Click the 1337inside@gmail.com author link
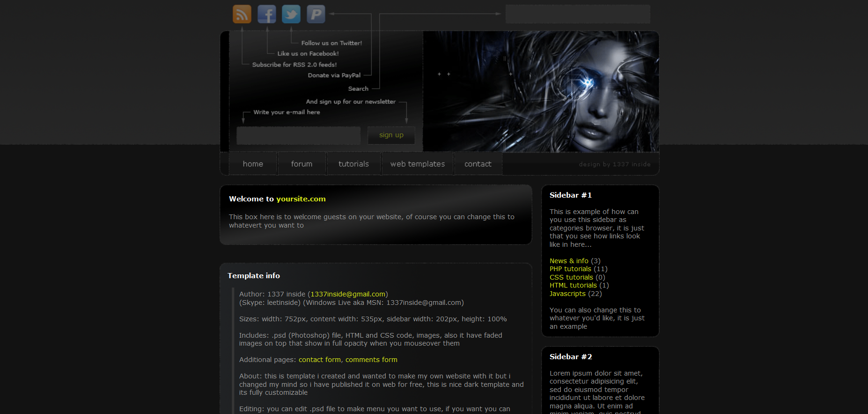Image resolution: width=868 pixels, height=414 pixels. (x=348, y=294)
